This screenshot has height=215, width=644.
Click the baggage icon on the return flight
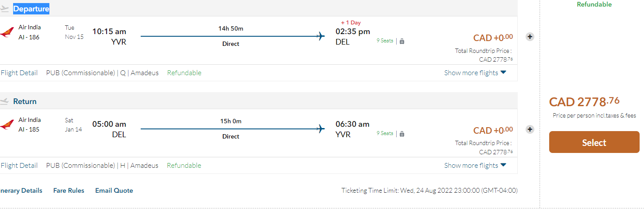tap(402, 134)
